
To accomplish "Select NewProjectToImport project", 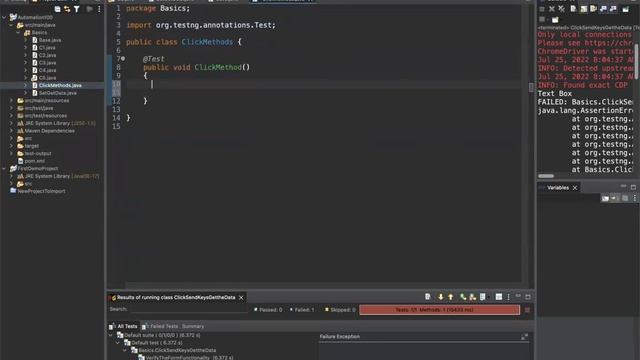I will 41,191.
